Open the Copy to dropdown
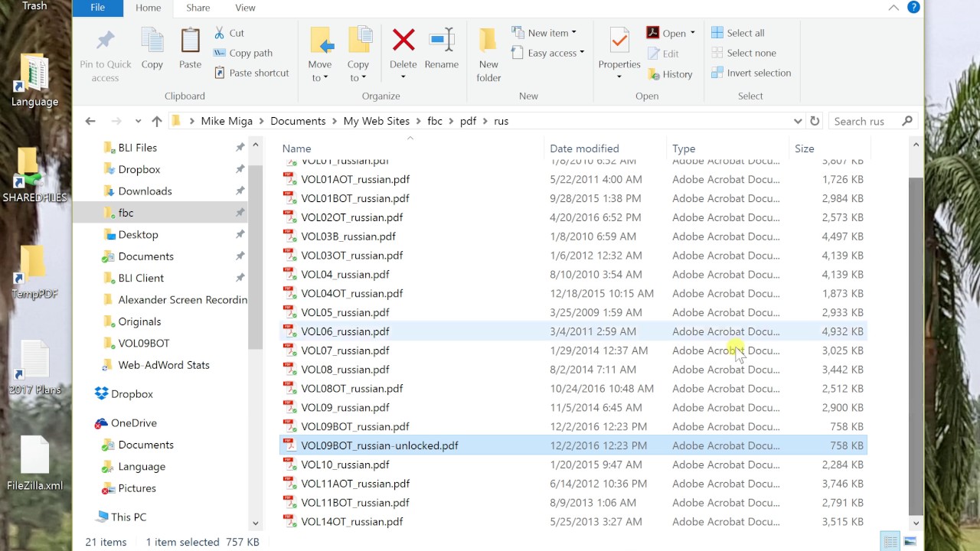 pyautogui.click(x=358, y=71)
